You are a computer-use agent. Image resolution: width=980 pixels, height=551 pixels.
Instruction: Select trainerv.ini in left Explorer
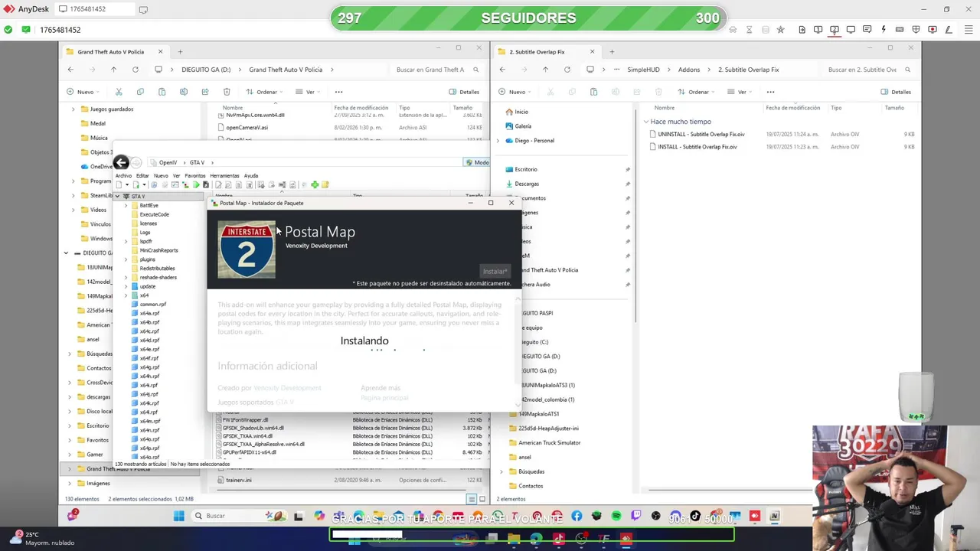(x=238, y=481)
